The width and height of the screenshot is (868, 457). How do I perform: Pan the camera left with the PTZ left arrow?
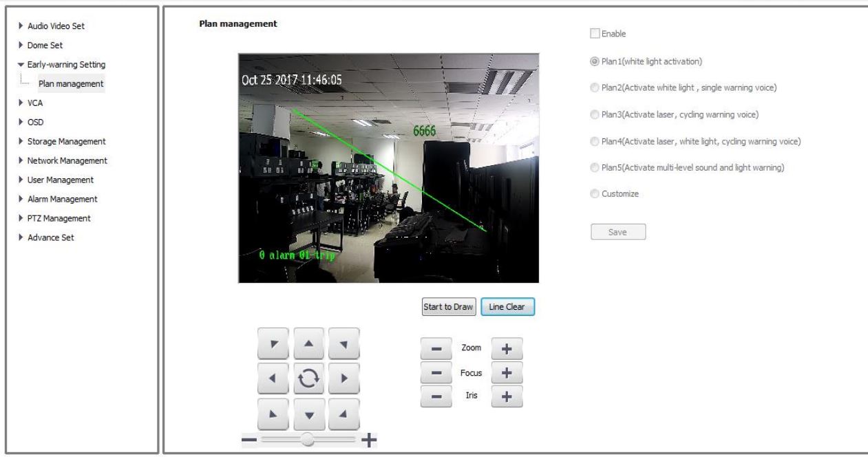click(273, 377)
